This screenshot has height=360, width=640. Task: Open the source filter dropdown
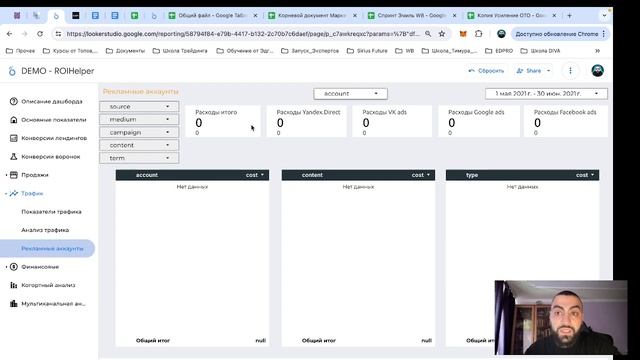139,107
